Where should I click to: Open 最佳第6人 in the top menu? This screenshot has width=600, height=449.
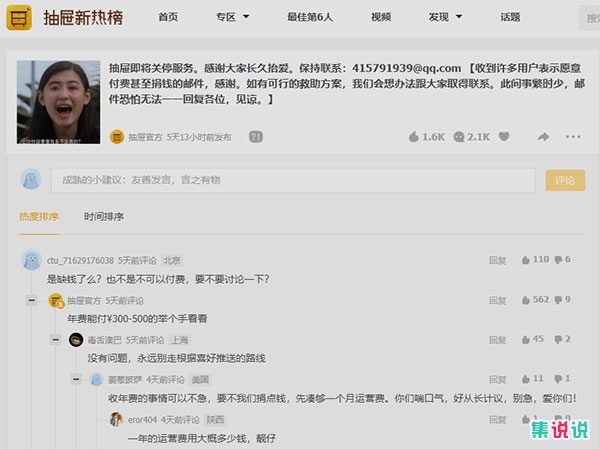coord(308,18)
